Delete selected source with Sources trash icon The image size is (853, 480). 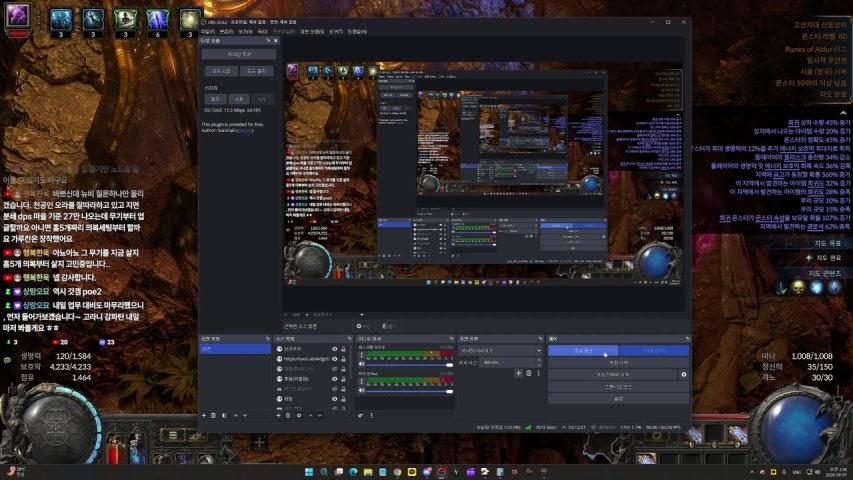288,415
